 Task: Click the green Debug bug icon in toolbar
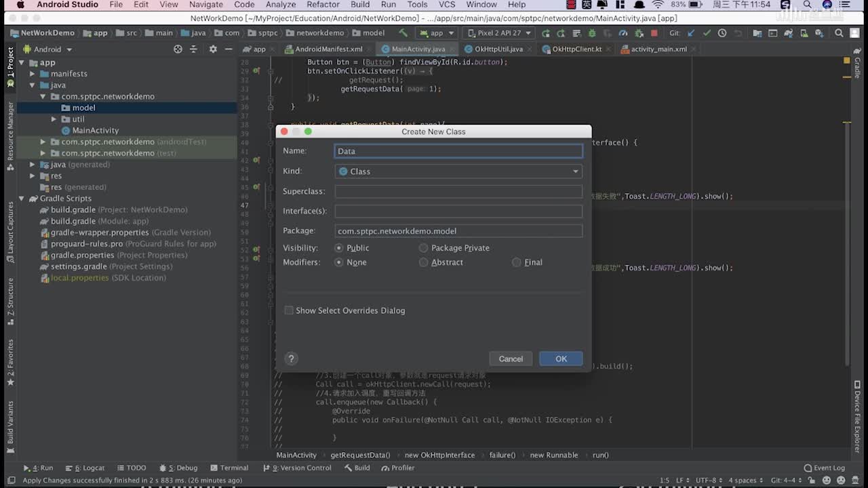pyautogui.click(x=592, y=33)
